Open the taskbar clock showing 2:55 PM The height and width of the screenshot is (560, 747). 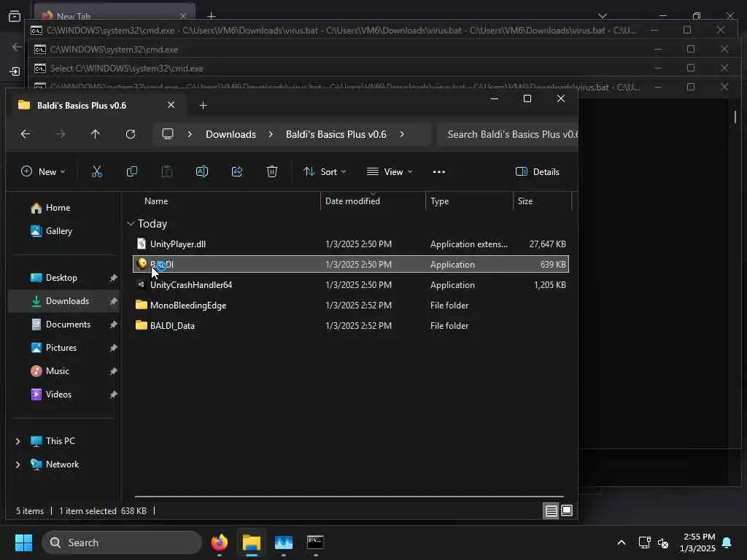point(698,542)
